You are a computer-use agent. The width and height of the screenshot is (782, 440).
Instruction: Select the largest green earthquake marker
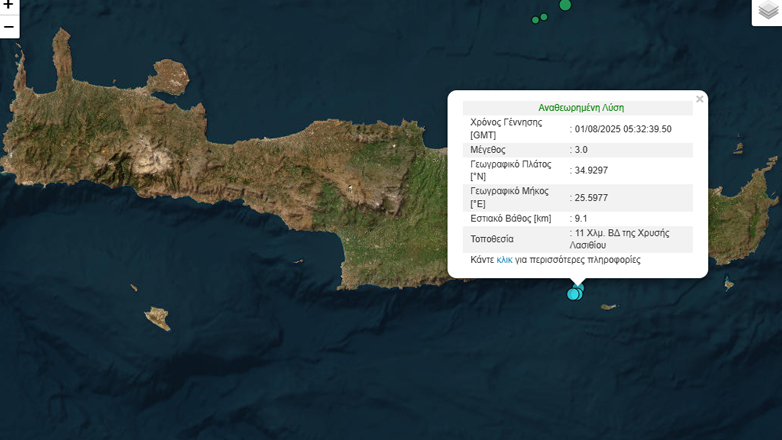pyautogui.click(x=565, y=5)
